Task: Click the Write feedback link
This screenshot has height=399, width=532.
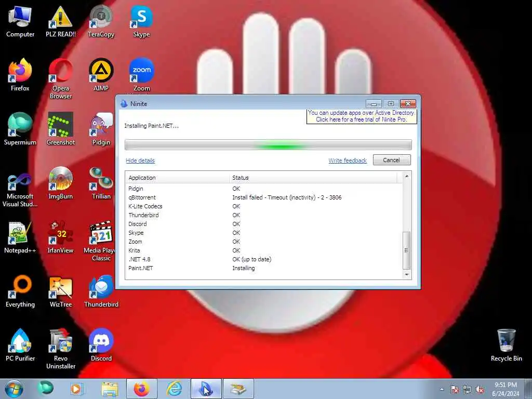Action: (348, 161)
